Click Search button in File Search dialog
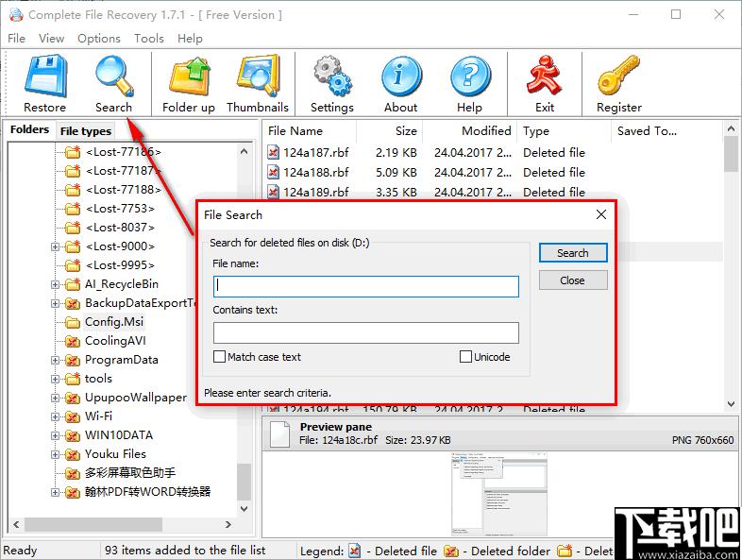The height and width of the screenshot is (560, 742). point(573,253)
